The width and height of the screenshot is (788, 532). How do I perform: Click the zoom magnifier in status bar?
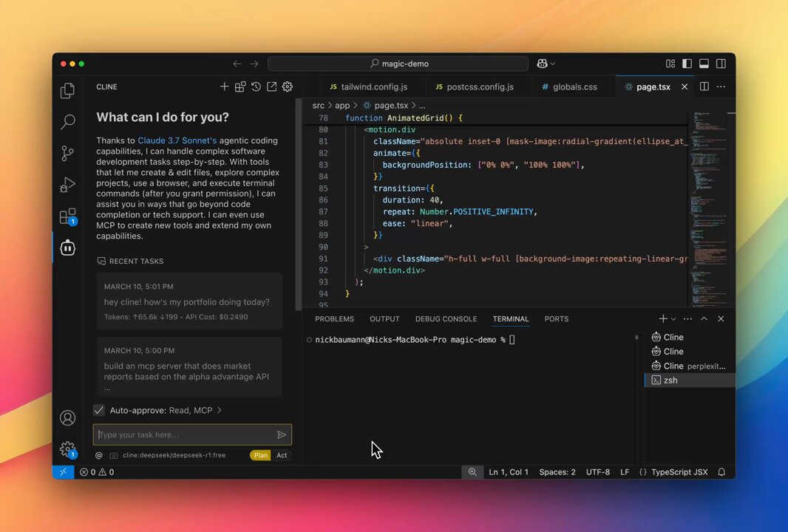click(x=472, y=472)
